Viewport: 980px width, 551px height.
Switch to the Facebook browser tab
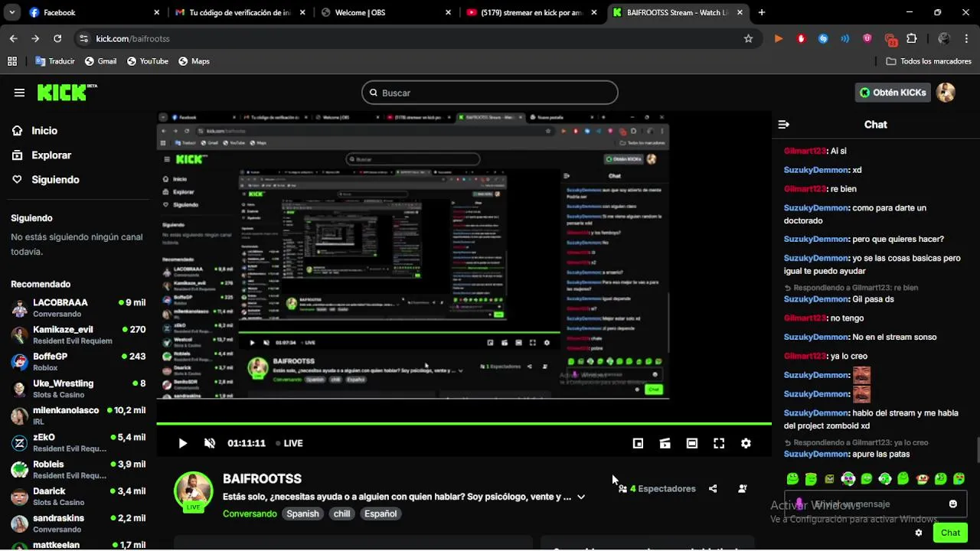click(92, 12)
